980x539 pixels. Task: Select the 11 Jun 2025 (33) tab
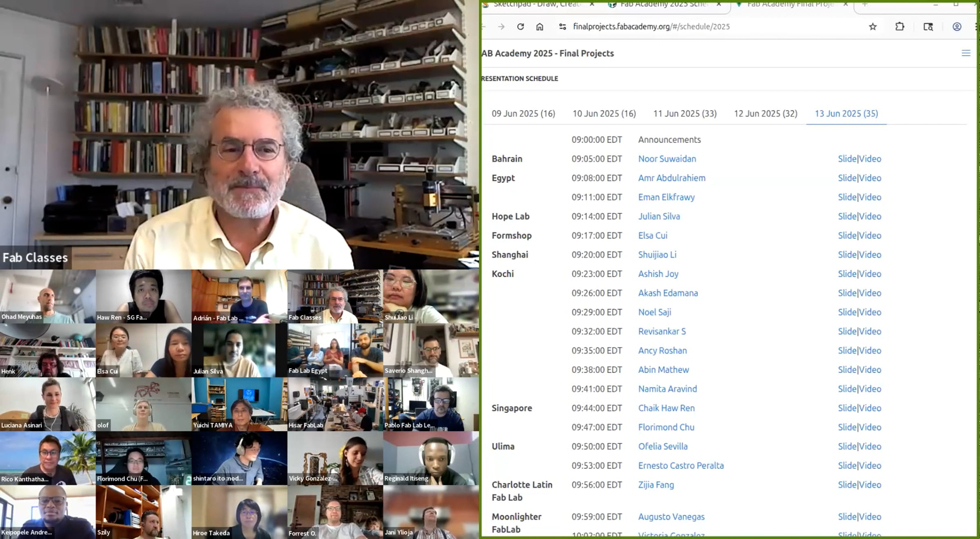pyautogui.click(x=685, y=114)
